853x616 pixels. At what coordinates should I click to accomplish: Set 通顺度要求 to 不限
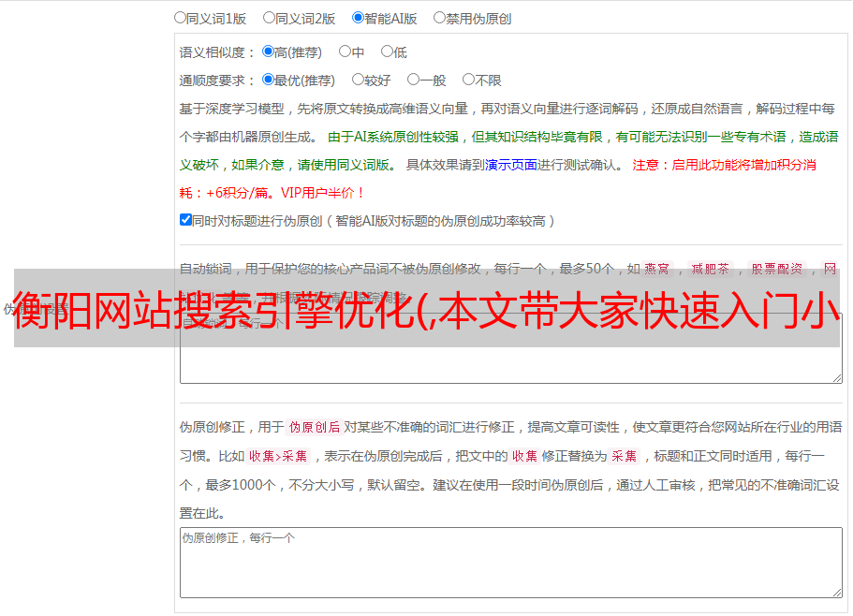pyautogui.click(x=468, y=80)
